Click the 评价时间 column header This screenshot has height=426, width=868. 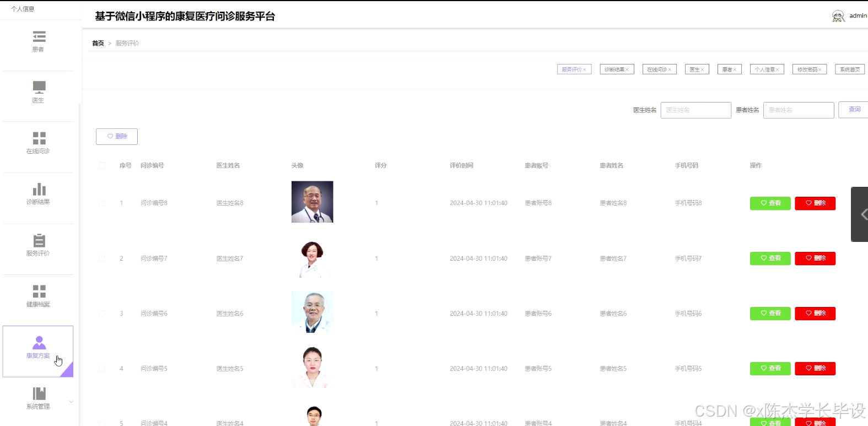click(x=462, y=165)
